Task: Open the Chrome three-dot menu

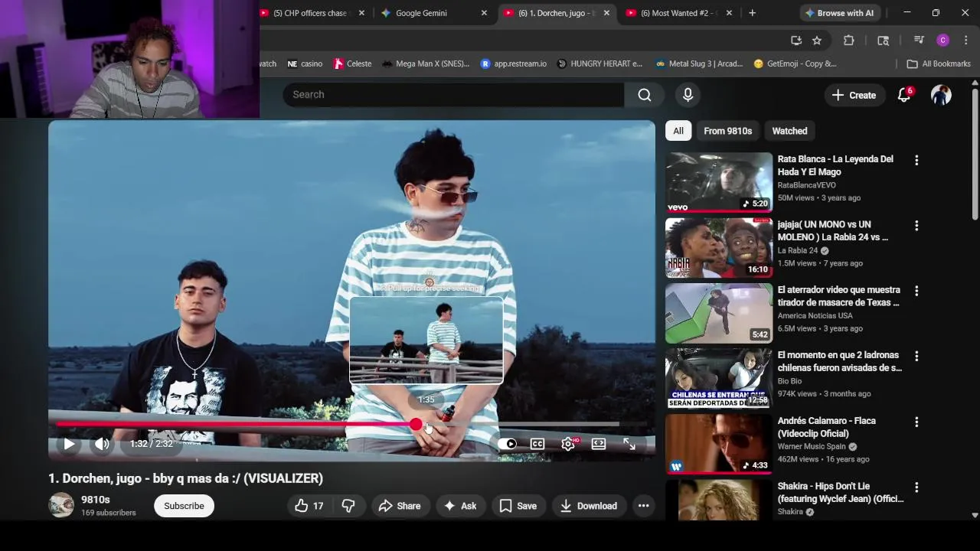Action: pyautogui.click(x=966, y=41)
